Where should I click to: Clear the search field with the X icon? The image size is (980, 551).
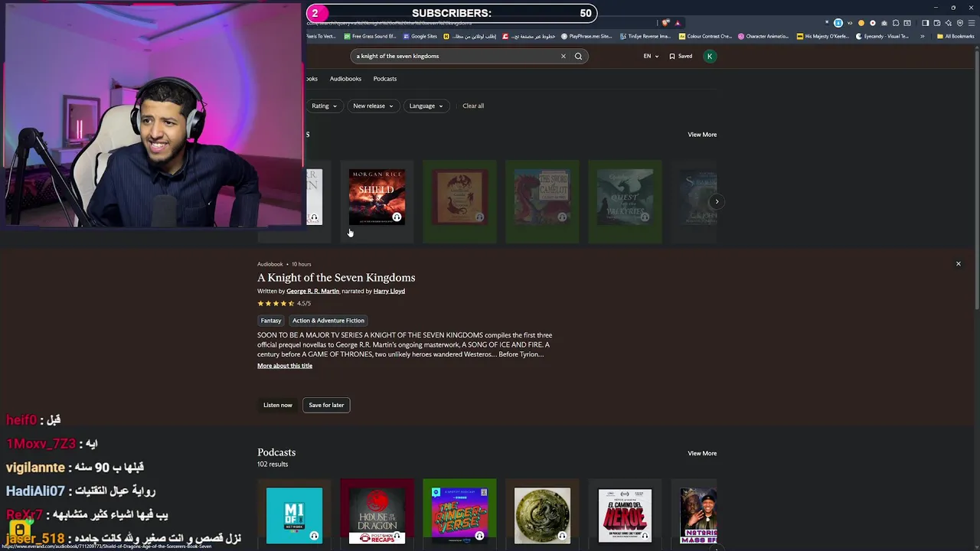(x=563, y=56)
